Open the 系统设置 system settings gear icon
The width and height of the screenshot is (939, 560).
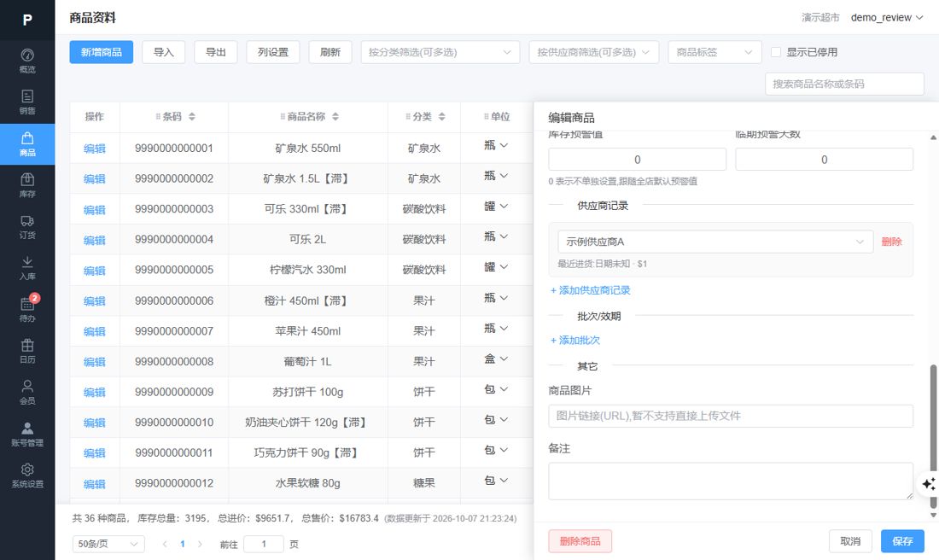[x=27, y=475]
